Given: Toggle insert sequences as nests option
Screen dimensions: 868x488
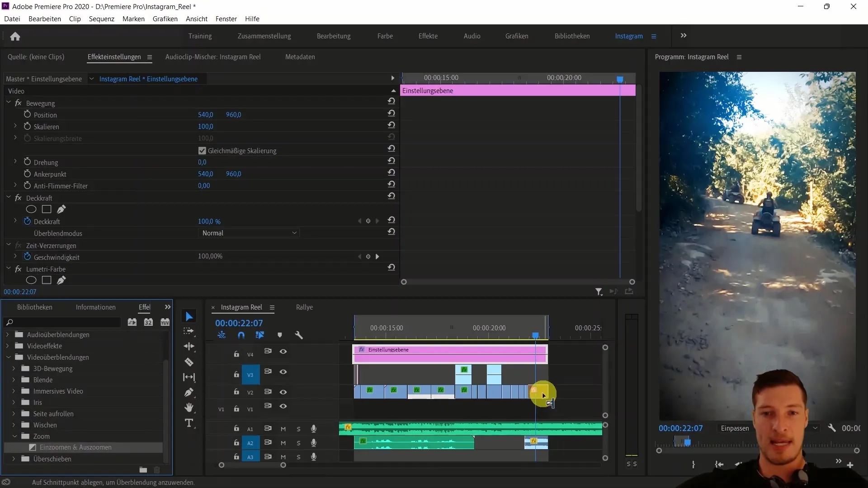Looking at the screenshot, I should 222,335.
